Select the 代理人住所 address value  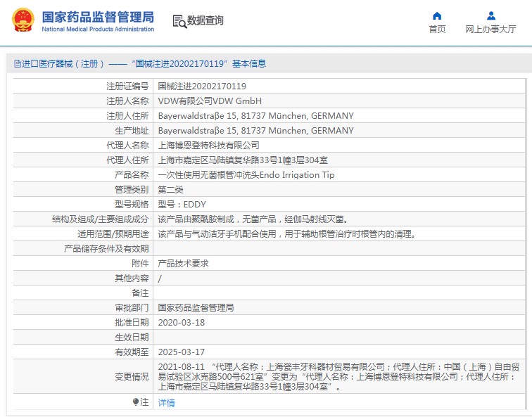(243, 160)
